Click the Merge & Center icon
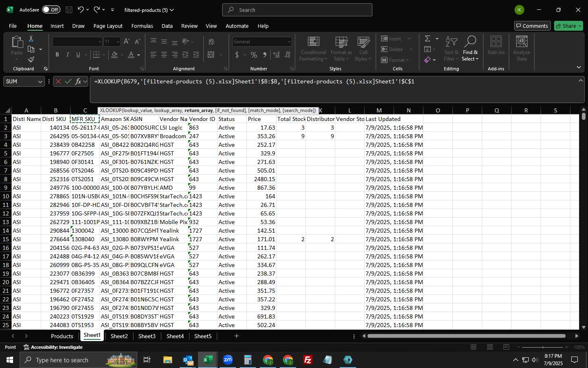The width and height of the screenshot is (588, 368). point(211,54)
